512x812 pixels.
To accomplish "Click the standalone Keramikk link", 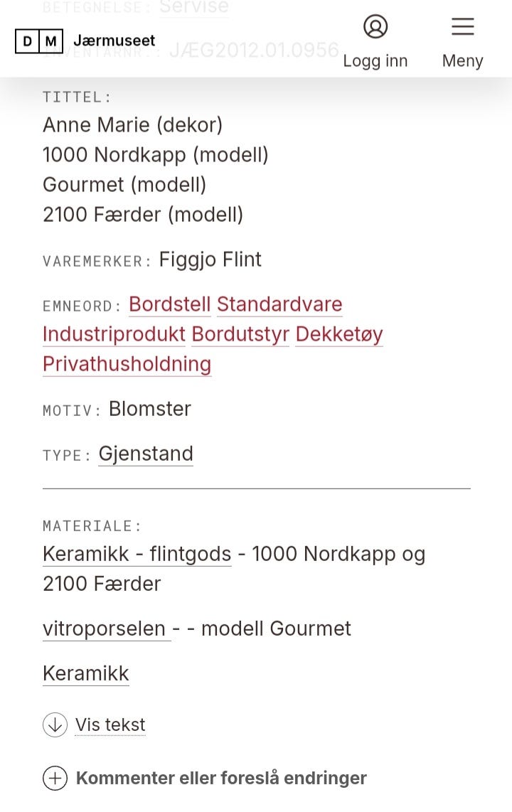I will pyautogui.click(x=86, y=673).
